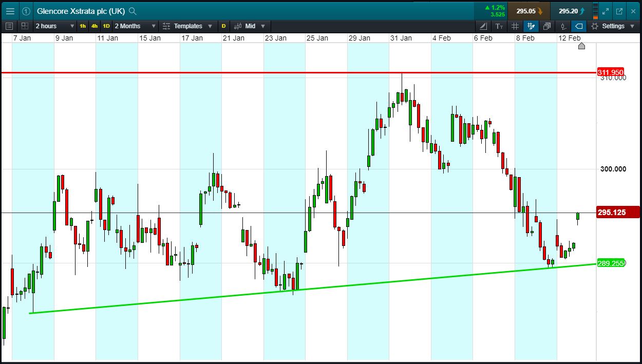Select the drawing tools triangle icon
The height and width of the screenshot is (364, 642).
(483, 26)
